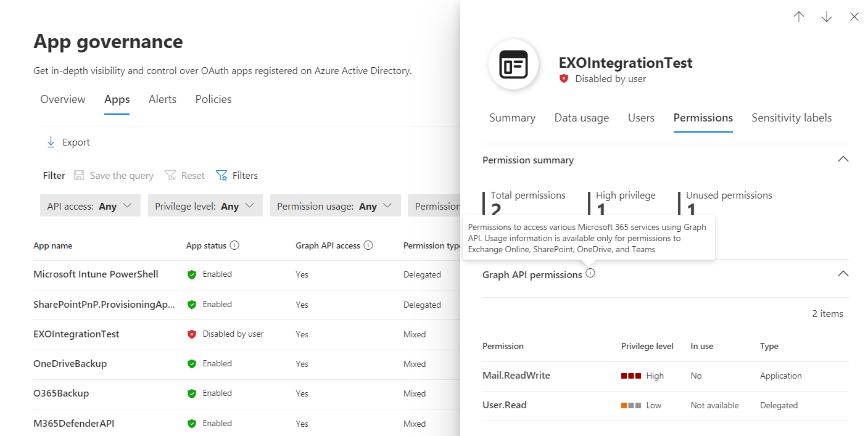Click green shield icon for OneDriveBackup
Viewport: 868px width, 436px height.
point(192,364)
